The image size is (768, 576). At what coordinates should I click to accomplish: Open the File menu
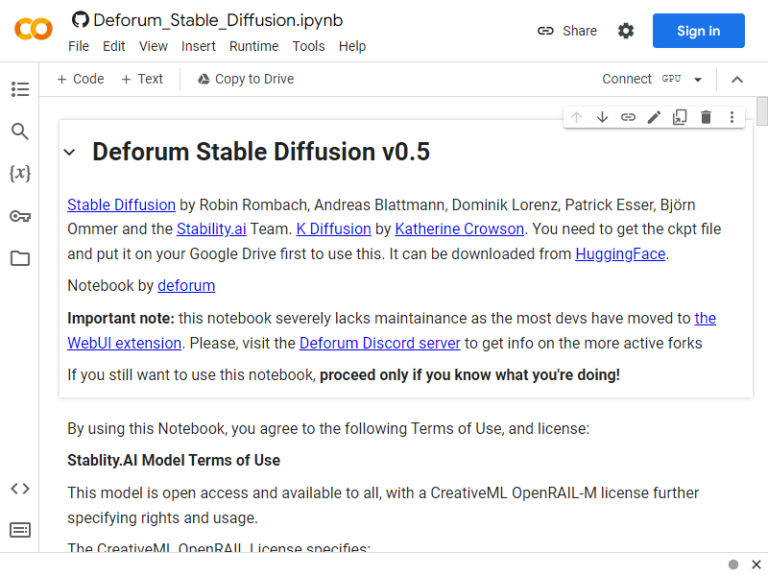pos(78,46)
